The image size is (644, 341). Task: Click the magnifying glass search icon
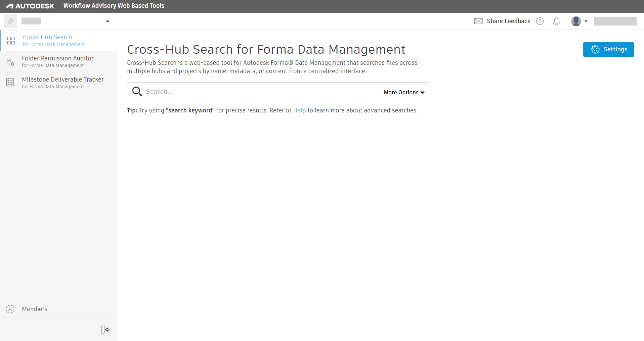coord(137,92)
